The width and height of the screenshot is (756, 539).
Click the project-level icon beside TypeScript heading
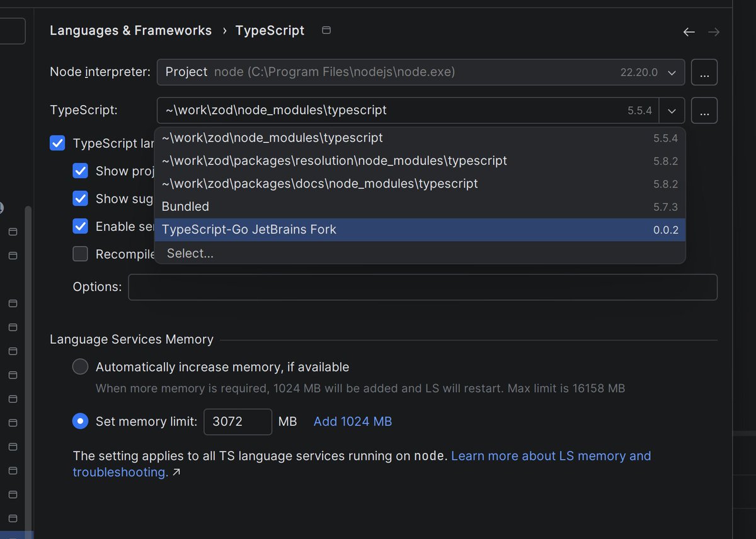326,30
